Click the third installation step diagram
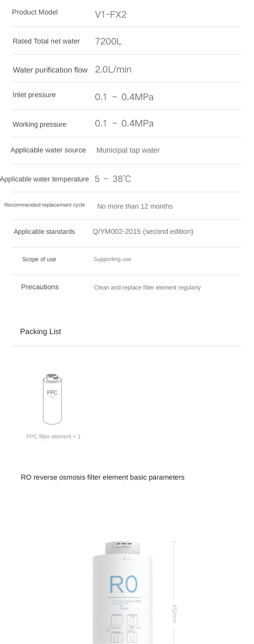This screenshot has height=644, width=254. pos(116,637)
